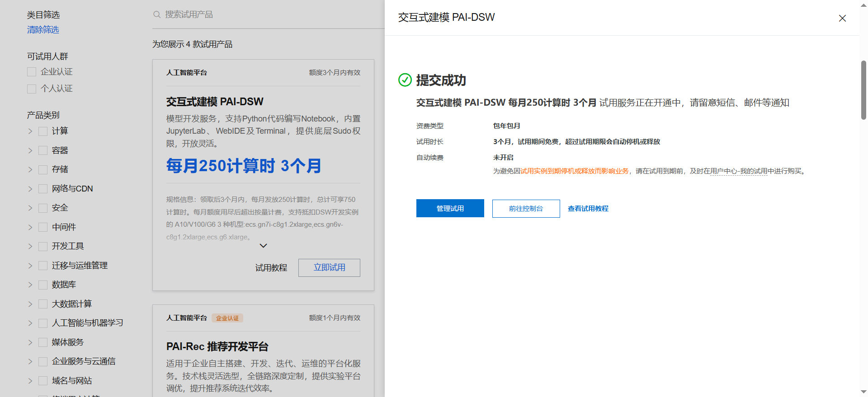Click the green success checkmark icon
The width and height of the screenshot is (868, 397).
click(x=405, y=80)
